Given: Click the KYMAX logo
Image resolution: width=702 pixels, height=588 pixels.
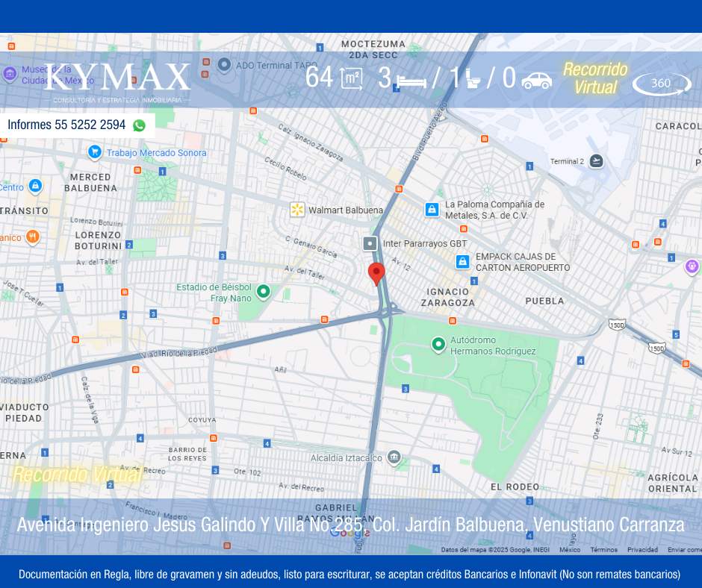Looking at the screenshot, I should click(117, 79).
